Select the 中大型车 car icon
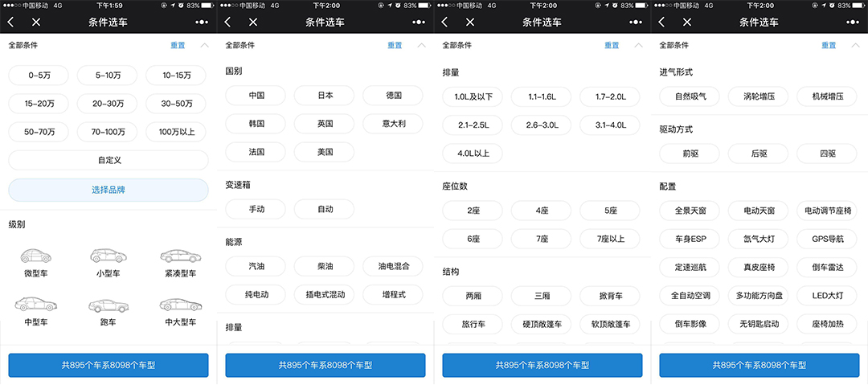Image resolution: width=868 pixels, height=385 pixels. pos(177,305)
